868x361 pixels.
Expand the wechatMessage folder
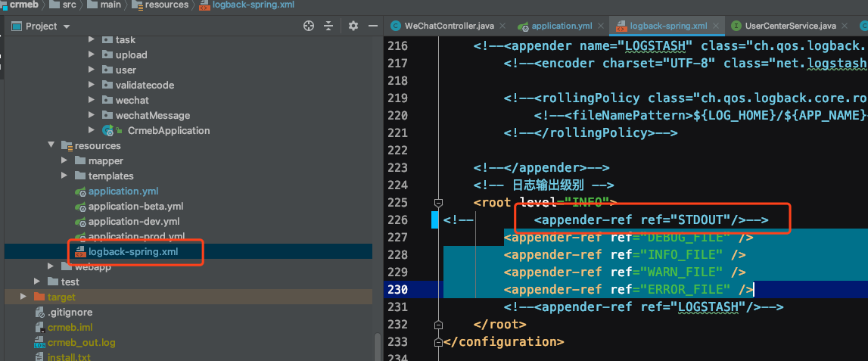(x=92, y=115)
